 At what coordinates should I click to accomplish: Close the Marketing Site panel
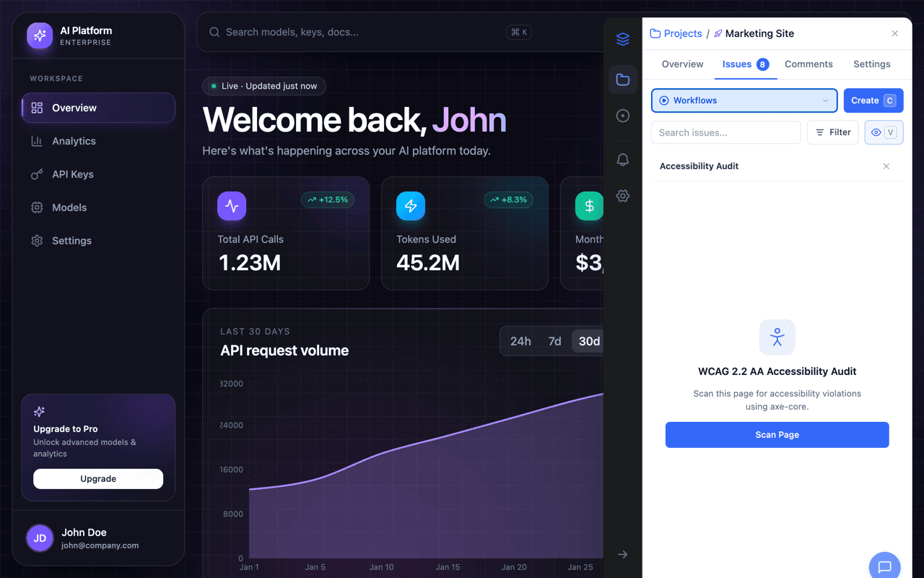point(895,33)
